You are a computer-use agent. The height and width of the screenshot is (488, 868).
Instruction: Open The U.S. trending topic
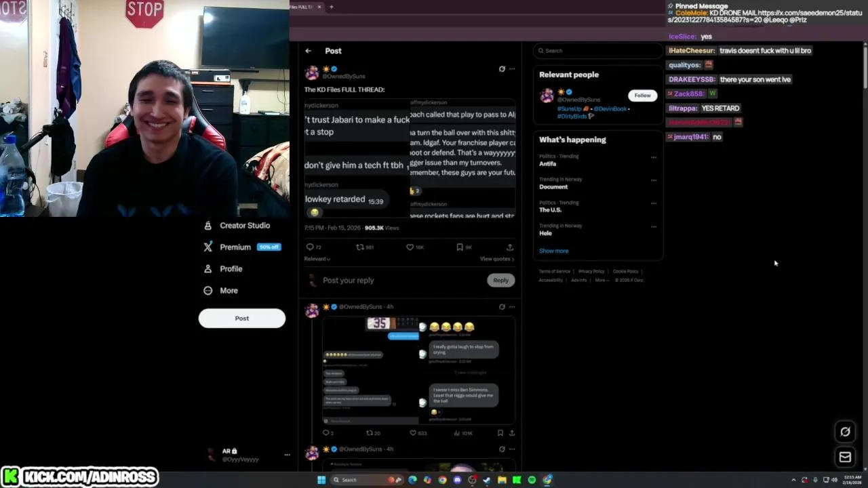(550, 210)
